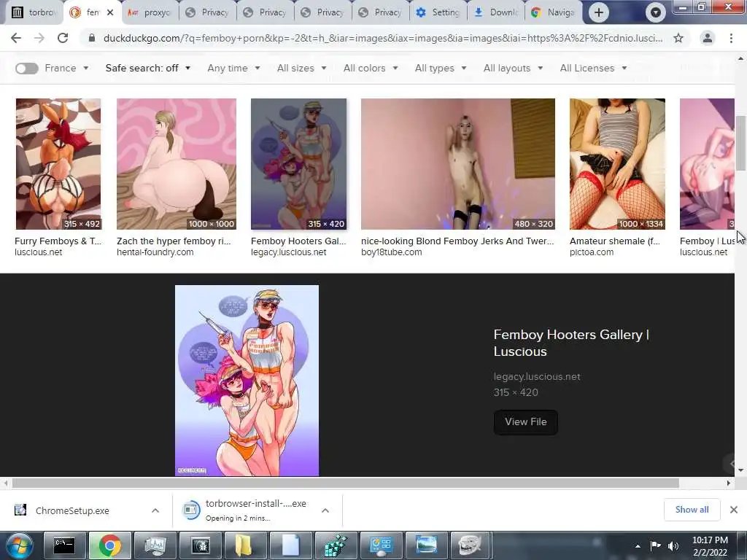
Task: Open the Any time filter dropdown
Action: 234,68
